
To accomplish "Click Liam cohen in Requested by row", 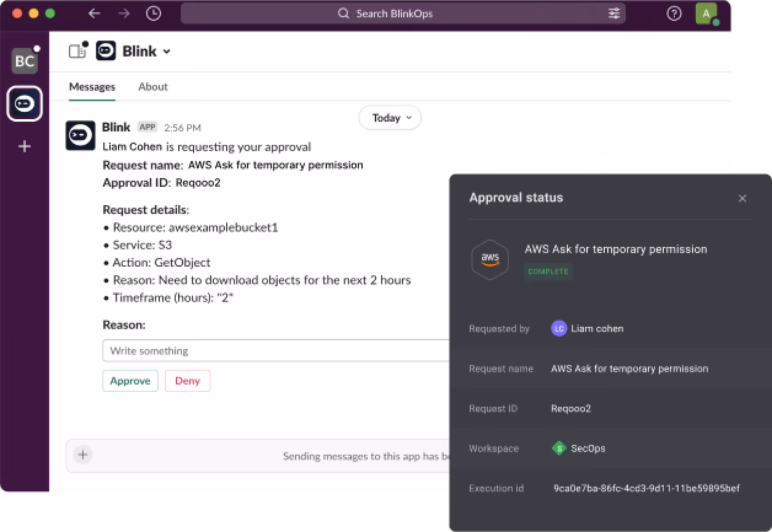I will point(597,329).
